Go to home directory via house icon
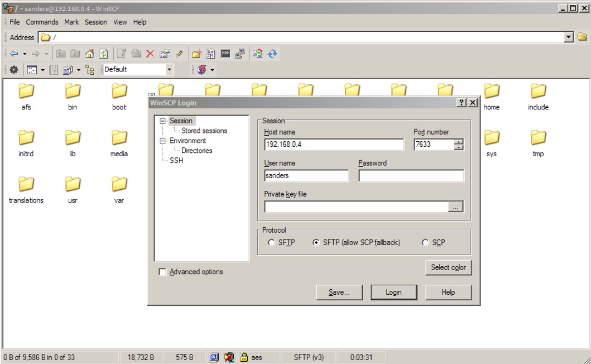The image size is (591, 364). pos(89,54)
